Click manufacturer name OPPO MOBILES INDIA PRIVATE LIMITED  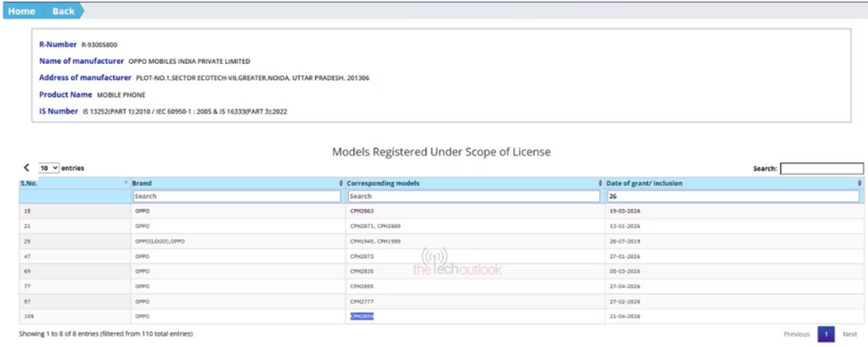pyautogui.click(x=190, y=61)
